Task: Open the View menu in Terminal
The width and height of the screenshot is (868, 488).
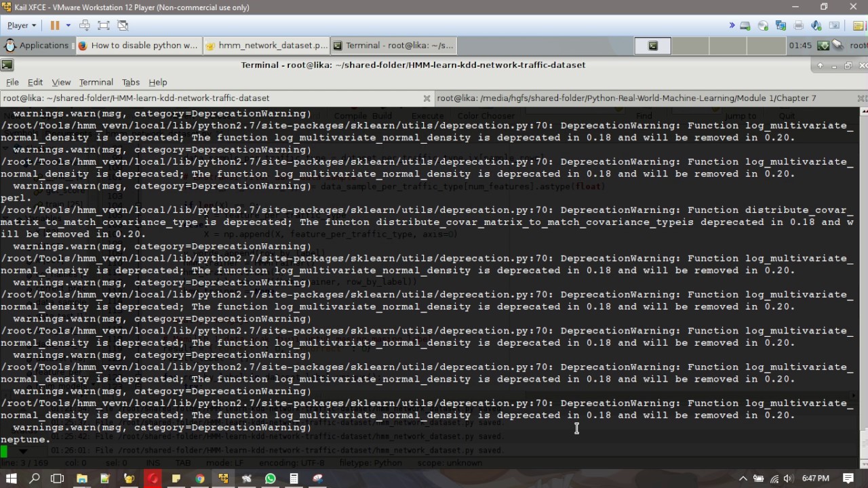Action: pos(61,82)
